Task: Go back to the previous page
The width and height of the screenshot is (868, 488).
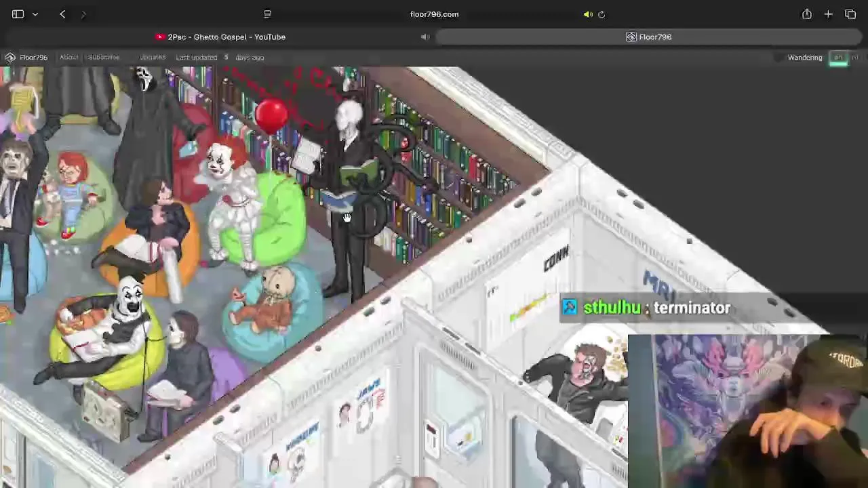Action: (62, 14)
